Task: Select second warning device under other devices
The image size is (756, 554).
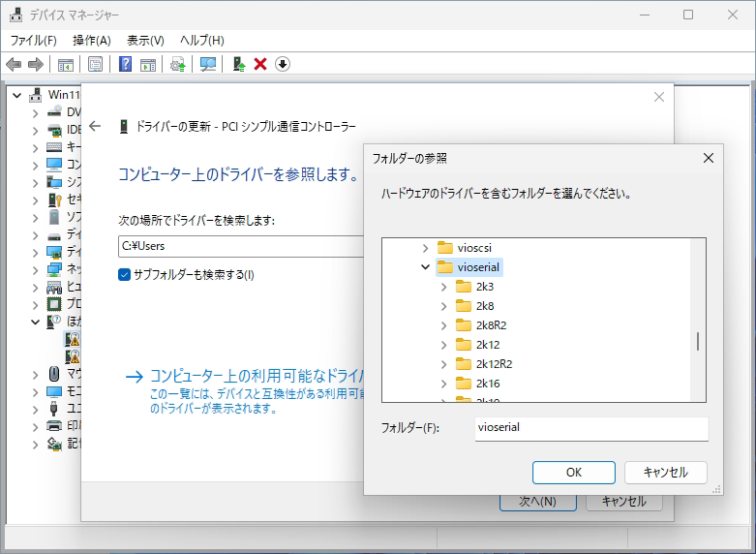Action: [73, 356]
